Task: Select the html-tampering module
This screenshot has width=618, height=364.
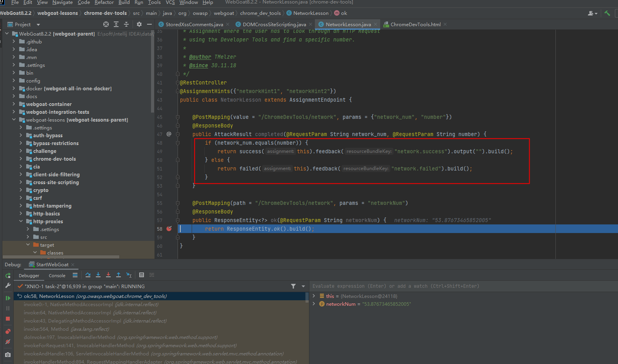Action: (52, 206)
